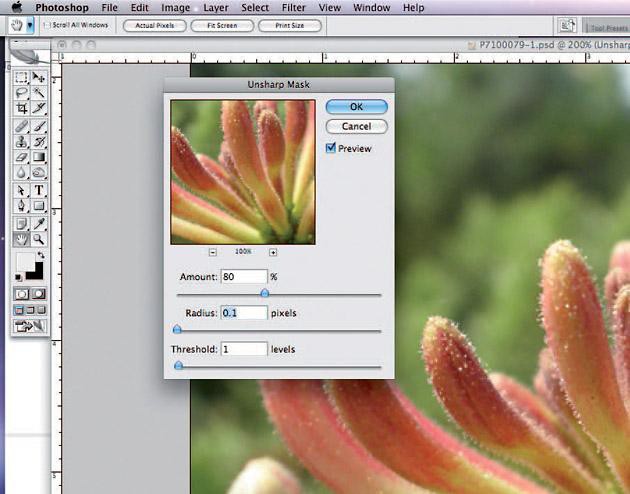Select the Blur tool
This screenshot has height=494, width=630.
pyautogui.click(x=21, y=172)
